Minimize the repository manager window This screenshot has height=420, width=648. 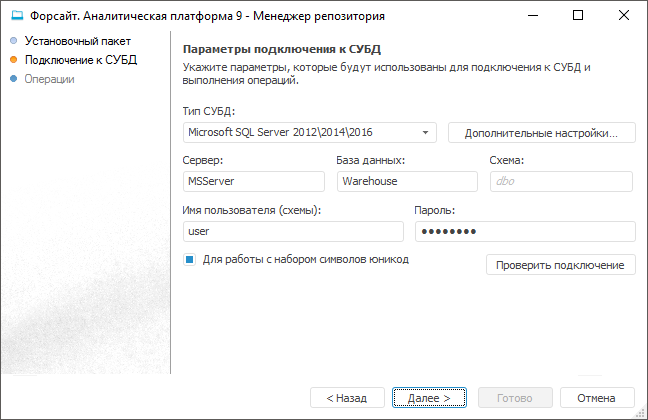[532, 16]
